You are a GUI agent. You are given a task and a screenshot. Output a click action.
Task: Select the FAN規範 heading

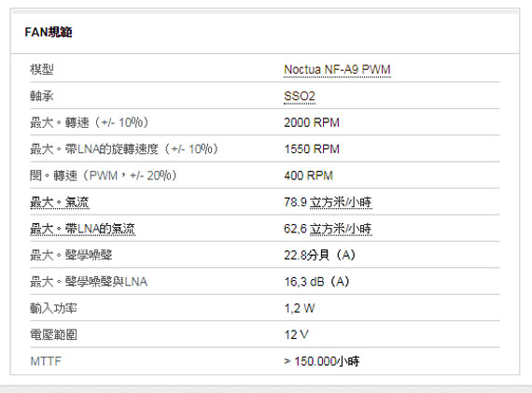(x=49, y=33)
